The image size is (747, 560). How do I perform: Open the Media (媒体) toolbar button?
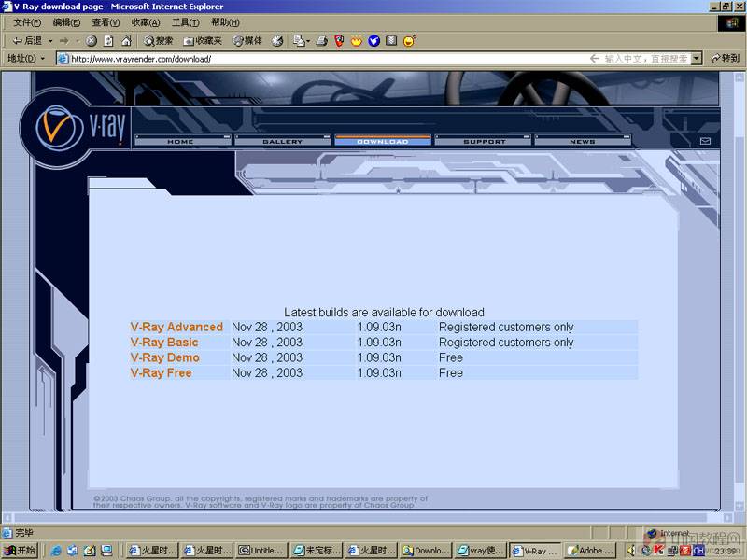[247, 41]
